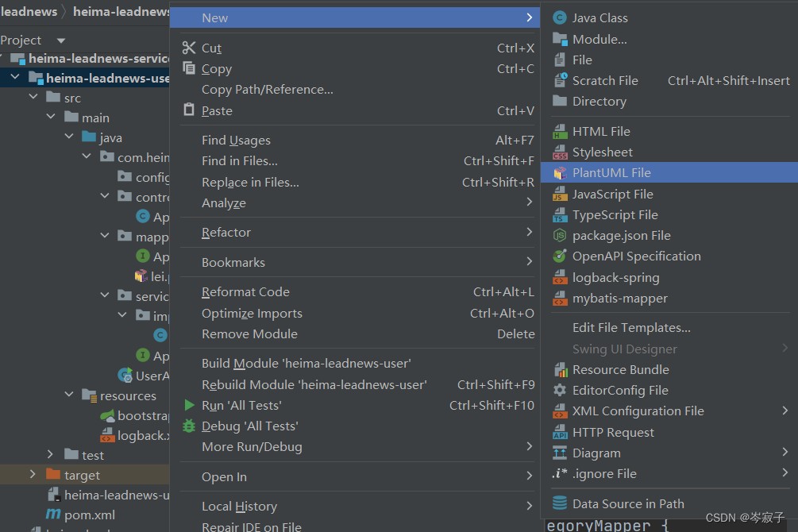Select the resources folder in tree
Screen dimensions: 798x532
127,395
